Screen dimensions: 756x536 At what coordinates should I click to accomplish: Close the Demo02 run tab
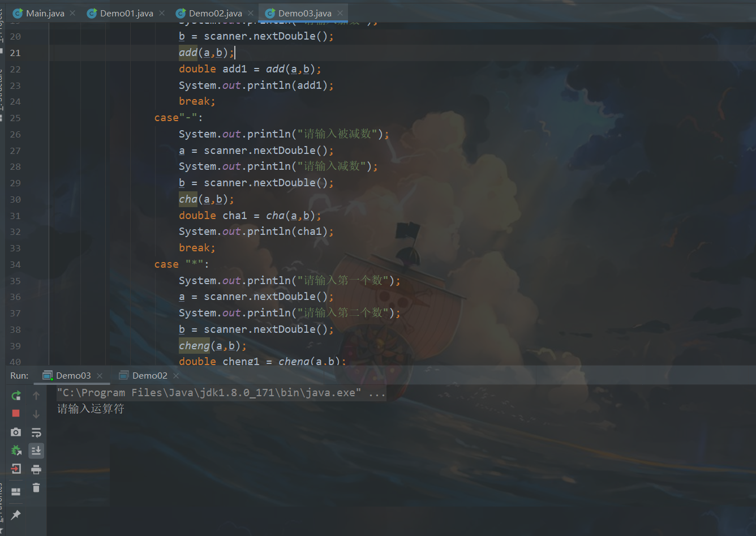pos(176,375)
